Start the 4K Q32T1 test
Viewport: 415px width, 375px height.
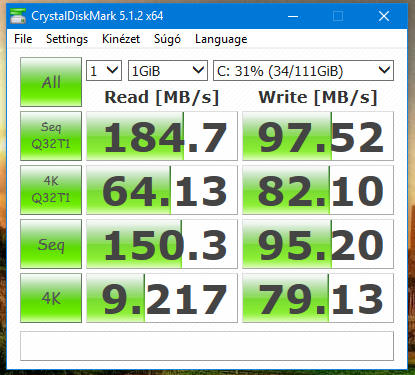51,190
